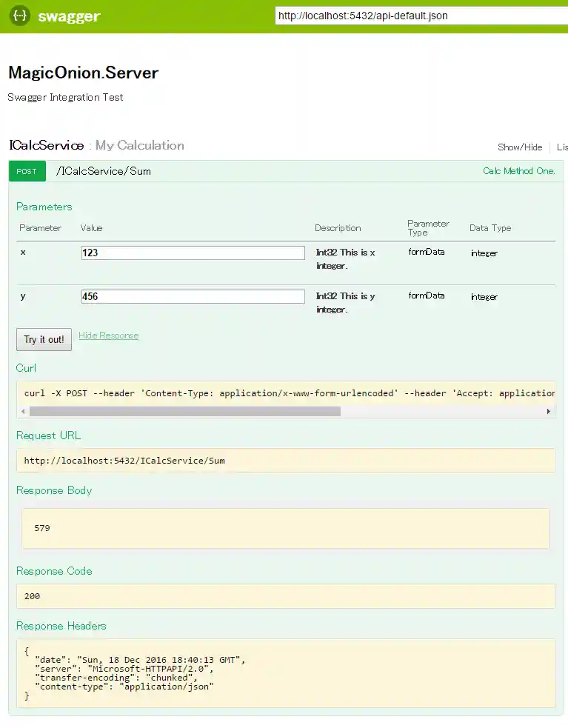Click the y parameter value field
Viewport: 568px width, 728px height.
coord(193,296)
